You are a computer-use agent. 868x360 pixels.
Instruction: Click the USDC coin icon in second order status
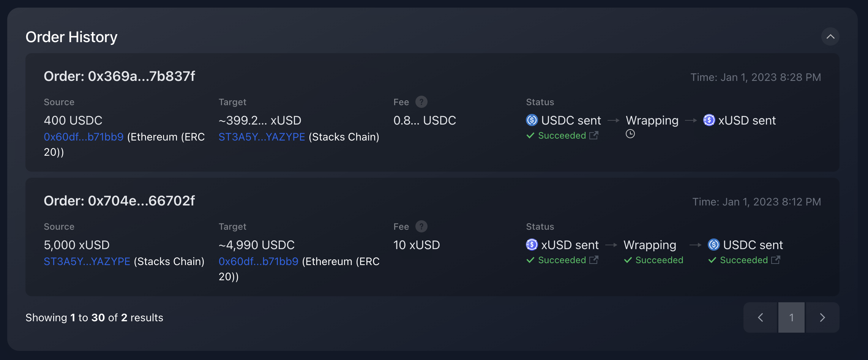(x=714, y=245)
